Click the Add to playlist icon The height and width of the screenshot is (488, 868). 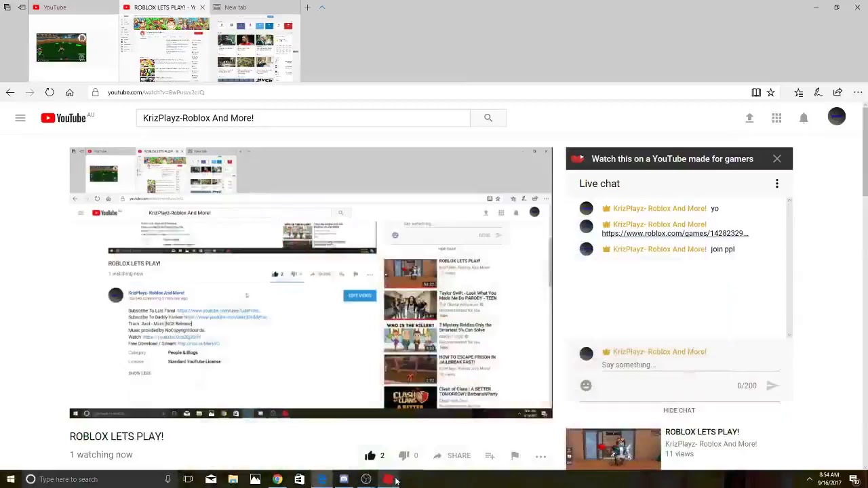pos(490,455)
